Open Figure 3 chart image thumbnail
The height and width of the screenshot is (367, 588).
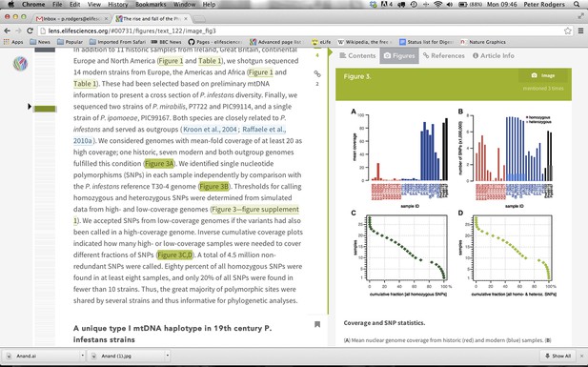(x=455, y=203)
